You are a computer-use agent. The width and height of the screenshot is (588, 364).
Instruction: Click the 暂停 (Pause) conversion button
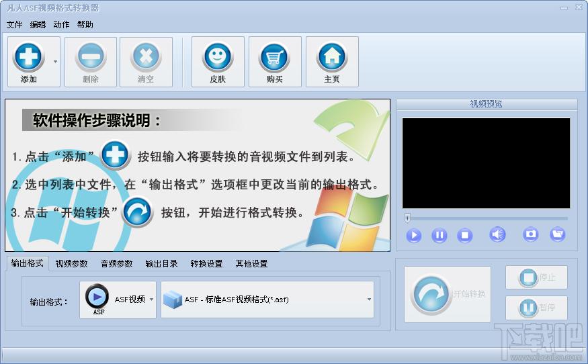tap(536, 308)
